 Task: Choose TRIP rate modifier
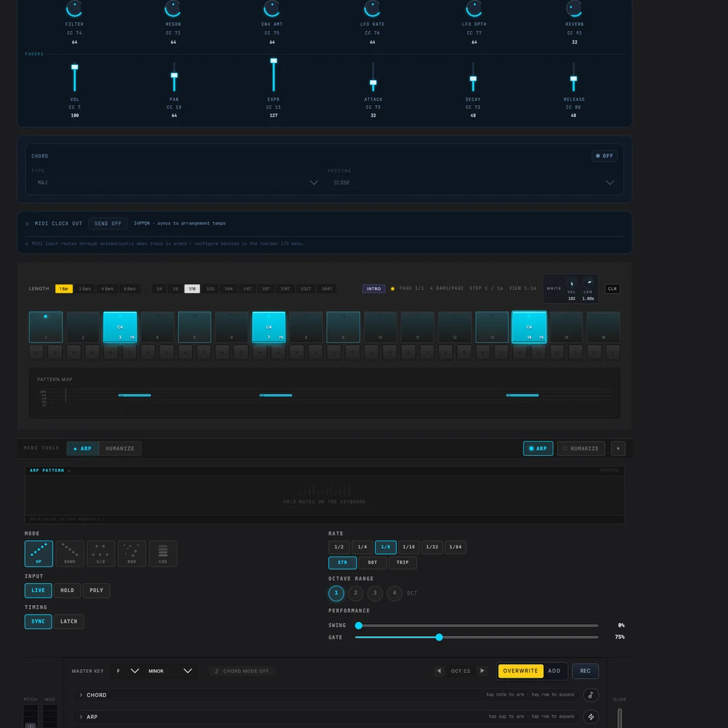402,563
